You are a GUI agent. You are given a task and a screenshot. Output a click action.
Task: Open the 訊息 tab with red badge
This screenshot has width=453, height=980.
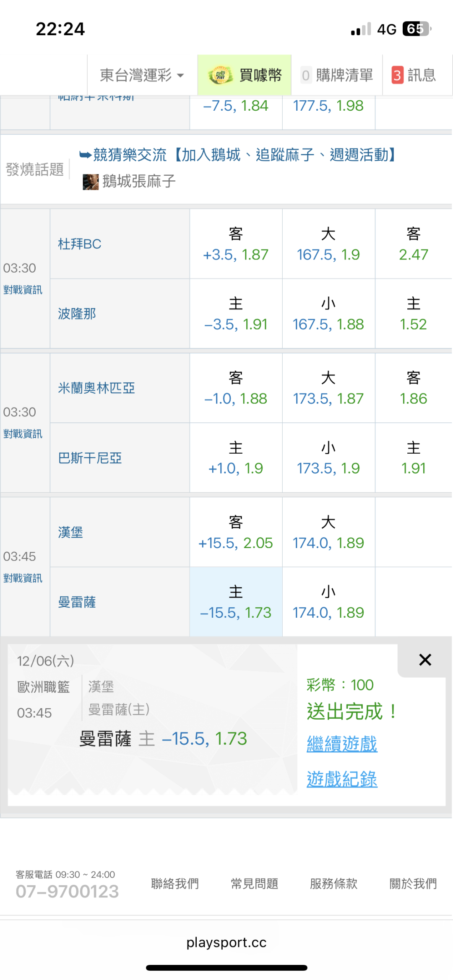(414, 75)
